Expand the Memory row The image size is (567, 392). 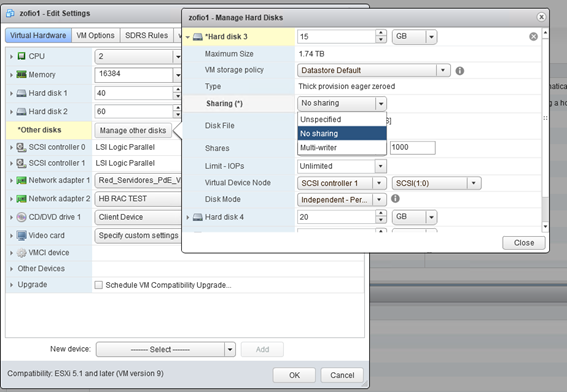click(x=11, y=75)
